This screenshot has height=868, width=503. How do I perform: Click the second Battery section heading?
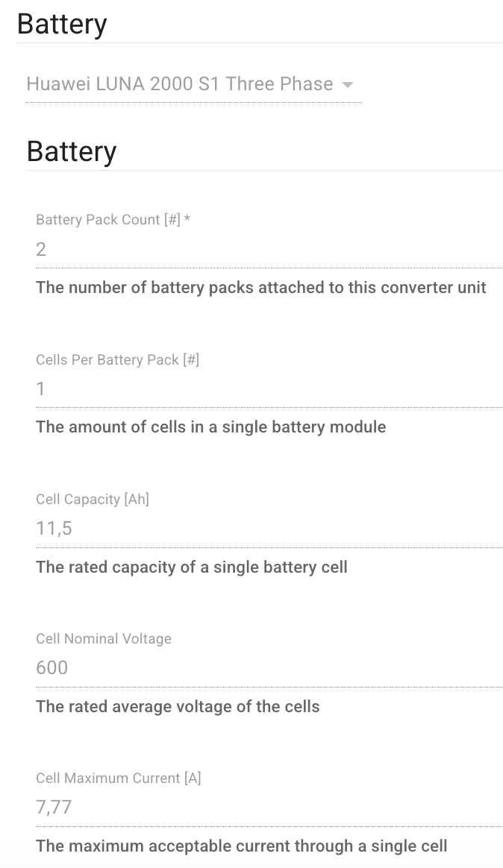72,151
